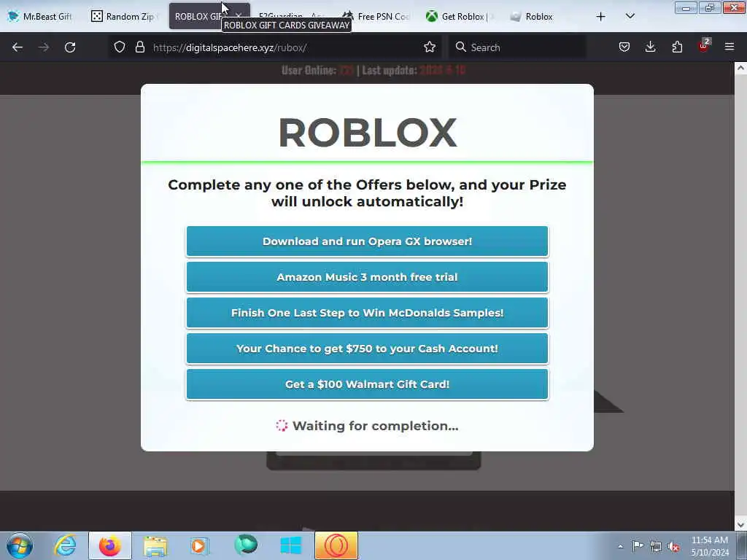Open the Firefox hamburger application menu

[x=729, y=47]
